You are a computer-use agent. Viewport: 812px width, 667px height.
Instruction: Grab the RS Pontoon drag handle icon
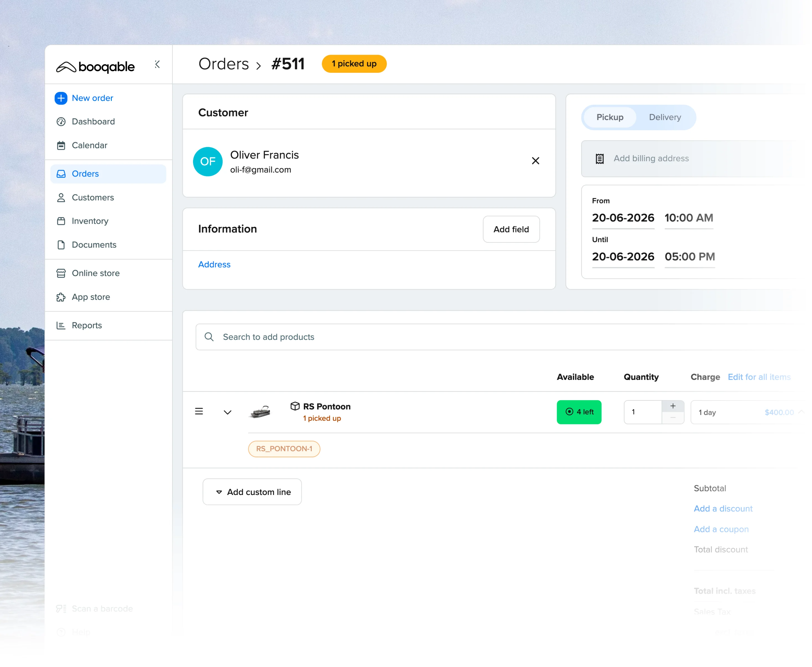pyautogui.click(x=199, y=412)
